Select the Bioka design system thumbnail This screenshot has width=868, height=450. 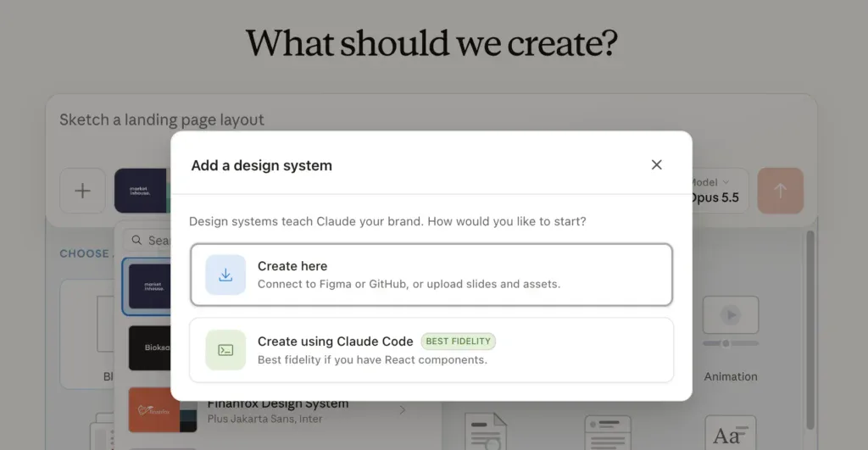coord(149,347)
